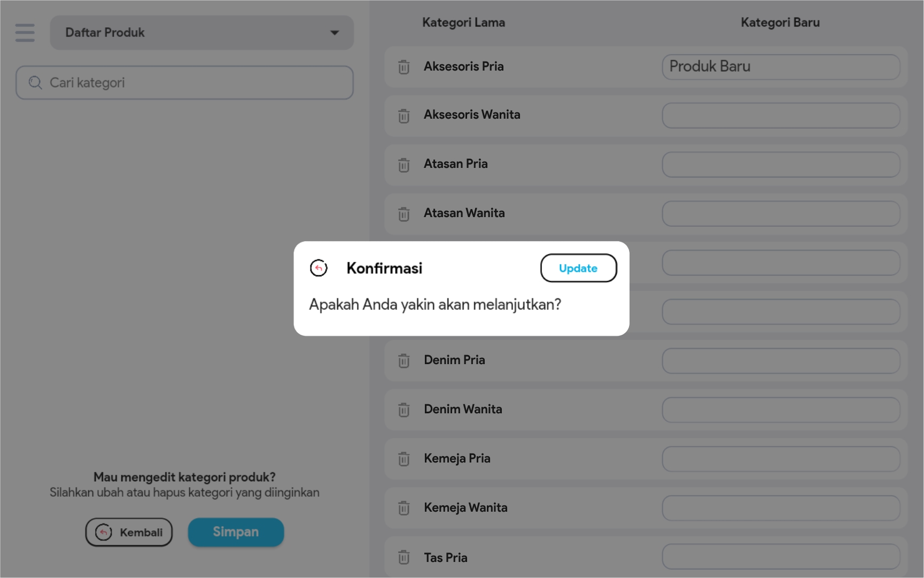Delete the Denim Wanita category
924x578 pixels.
pos(403,410)
